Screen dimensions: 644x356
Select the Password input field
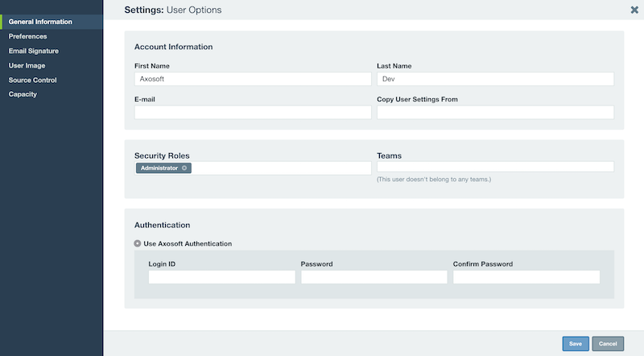click(x=374, y=277)
